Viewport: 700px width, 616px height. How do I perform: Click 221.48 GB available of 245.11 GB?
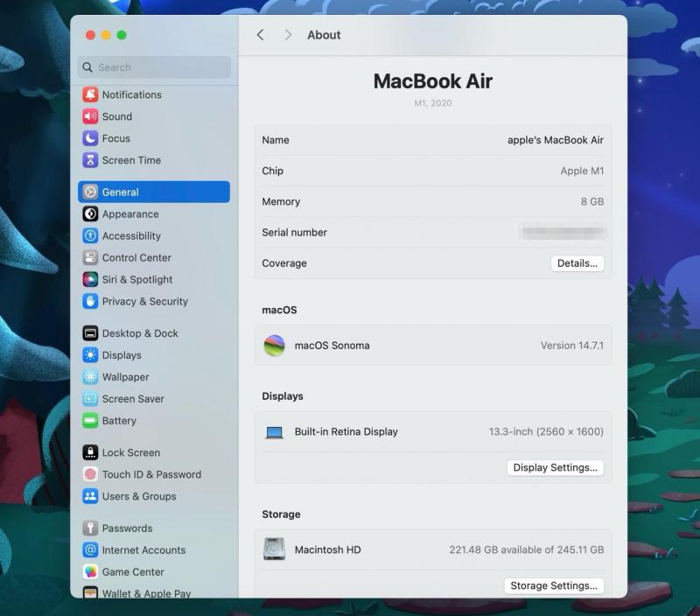(527, 549)
